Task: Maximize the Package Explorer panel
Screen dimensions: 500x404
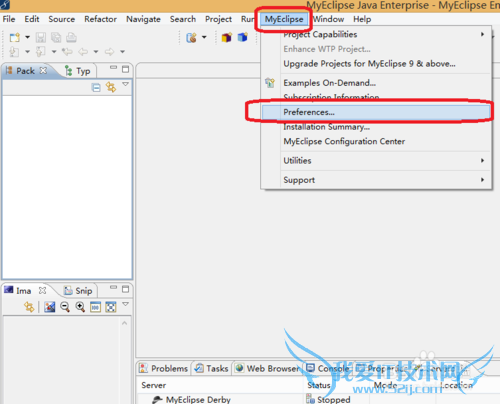Action: pyautogui.click(x=125, y=69)
